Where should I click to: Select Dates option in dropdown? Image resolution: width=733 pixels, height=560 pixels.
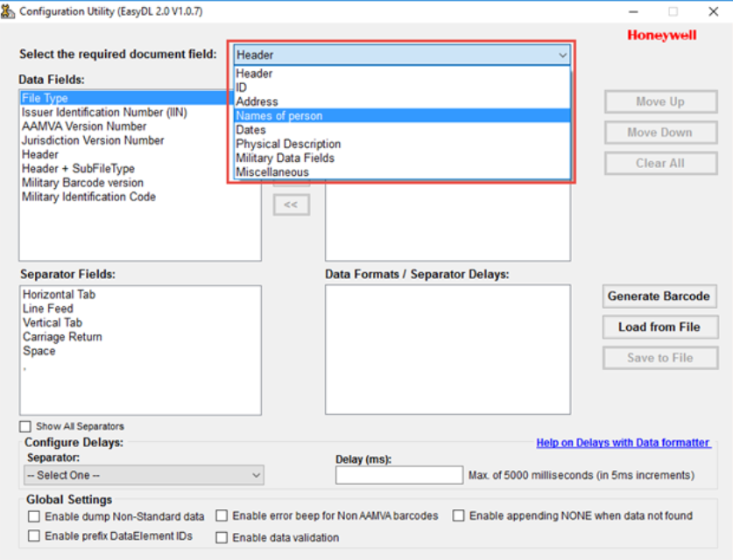[x=402, y=129]
